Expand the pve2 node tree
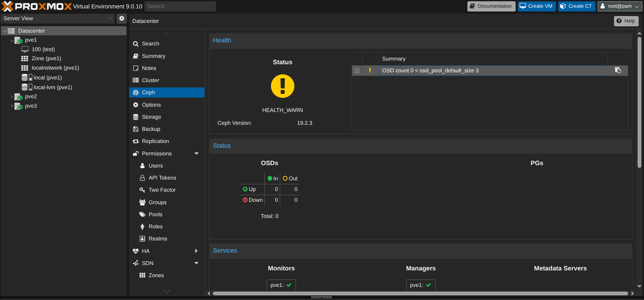 (x=12, y=97)
